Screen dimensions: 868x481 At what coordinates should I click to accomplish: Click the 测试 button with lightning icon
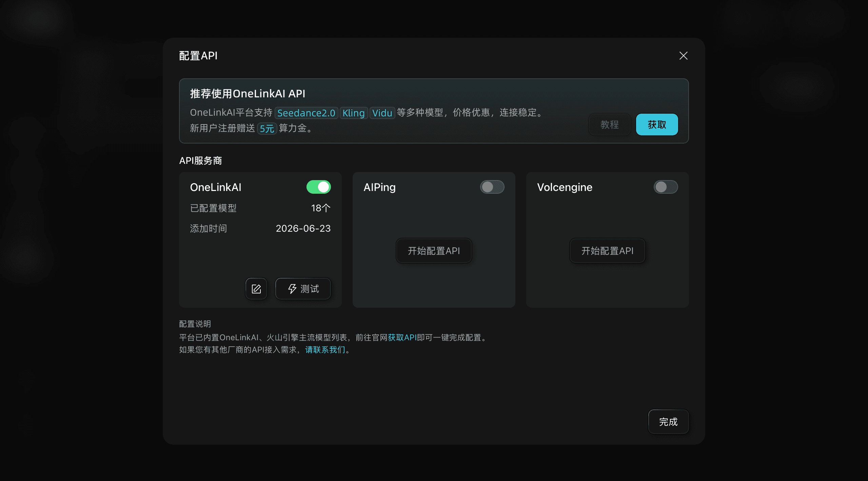[x=303, y=289]
